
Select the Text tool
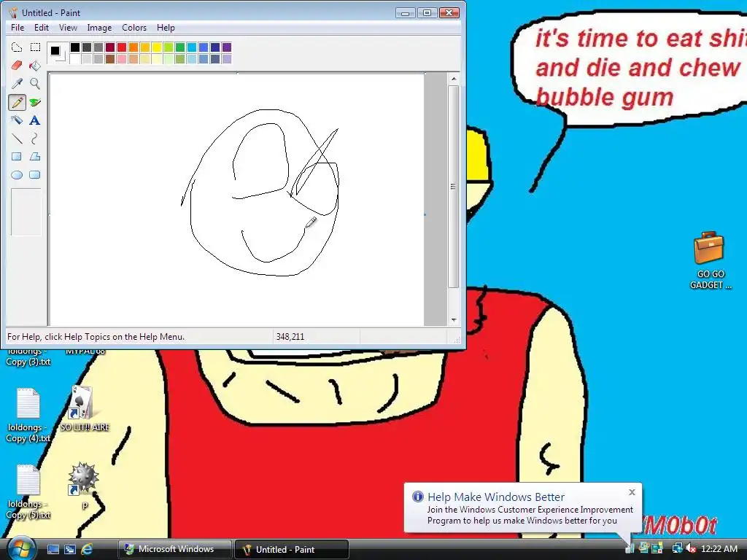tap(35, 120)
